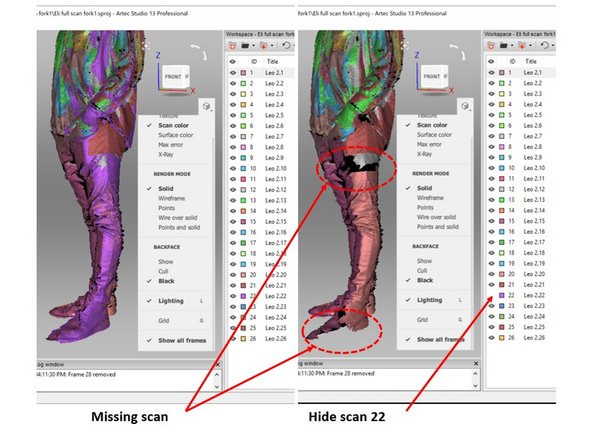Open dropdown arrow next to right export icon
Viewport: 592px width, 444px height.
pyautogui.click(x=530, y=46)
